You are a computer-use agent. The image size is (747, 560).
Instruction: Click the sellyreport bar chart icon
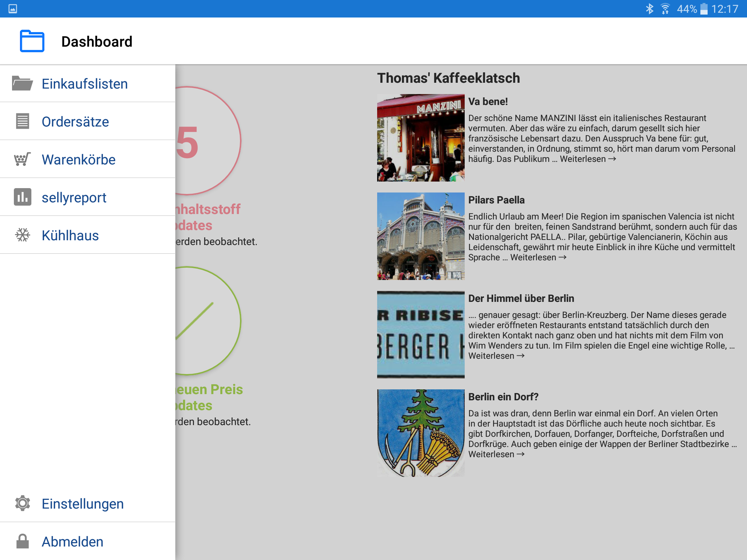pyautogui.click(x=22, y=197)
